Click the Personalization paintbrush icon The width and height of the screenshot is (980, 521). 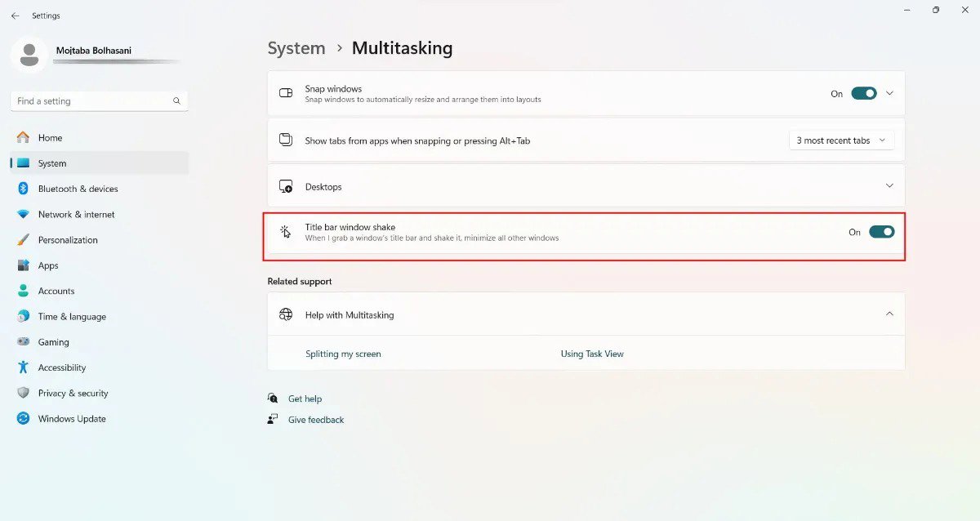[x=23, y=240]
